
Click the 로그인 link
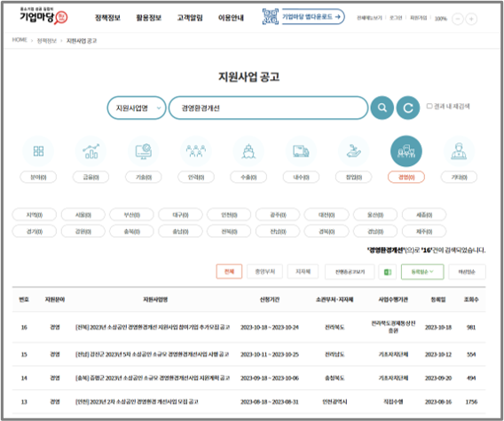[x=396, y=18]
